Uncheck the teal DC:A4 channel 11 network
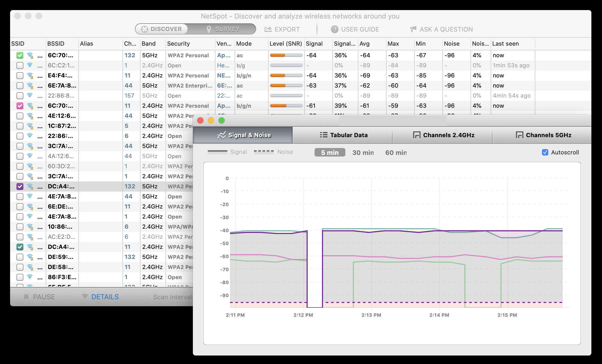 [20, 247]
